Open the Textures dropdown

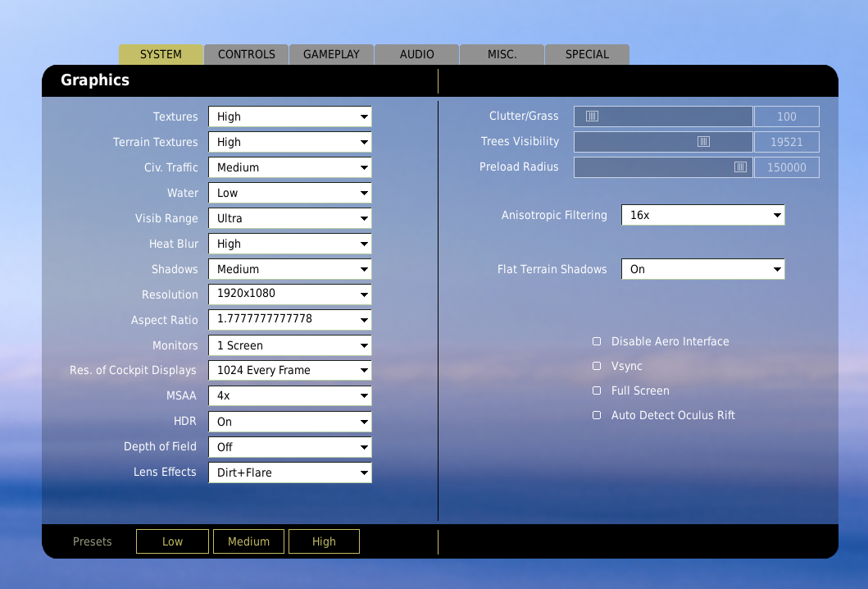point(289,116)
